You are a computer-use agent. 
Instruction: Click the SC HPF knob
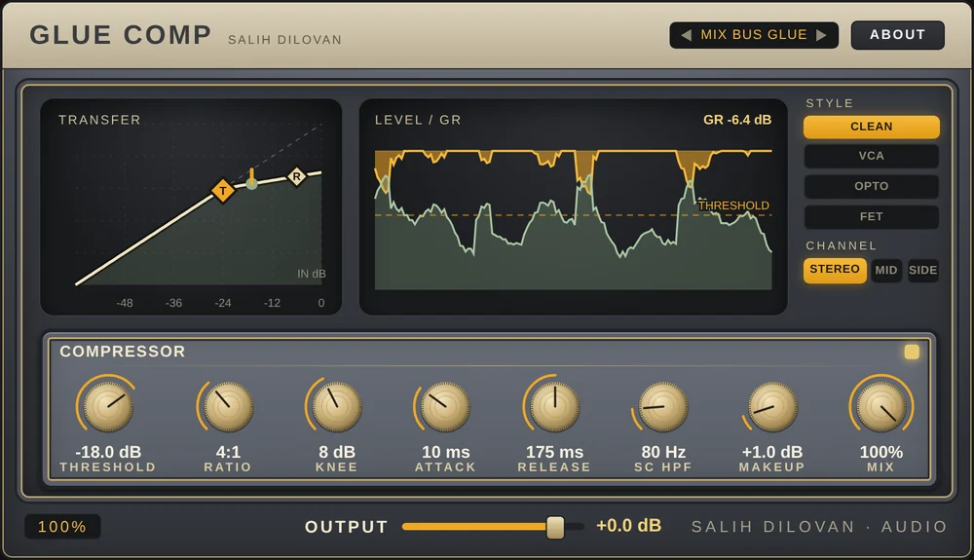(x=663, y=406)
